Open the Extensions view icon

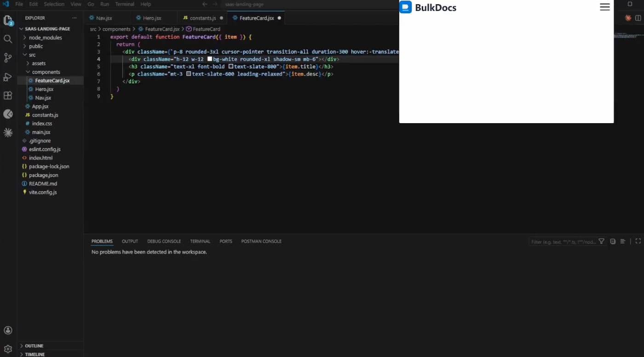point(8,96)
